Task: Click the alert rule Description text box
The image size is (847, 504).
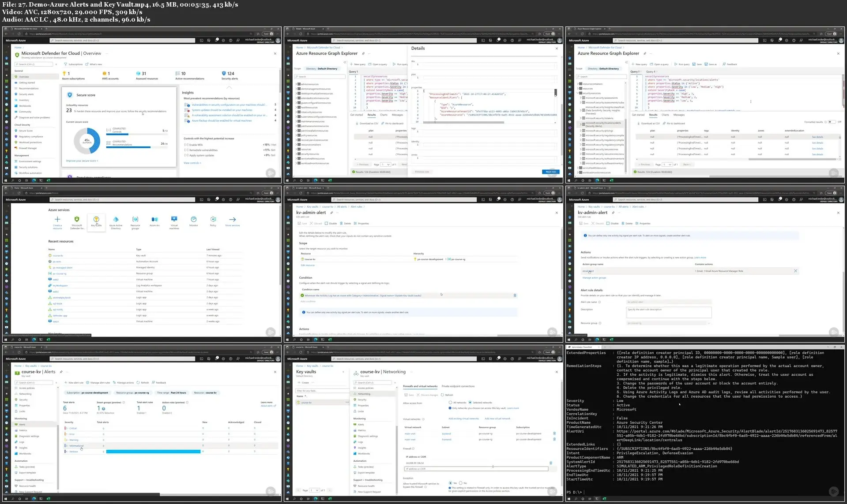Action: click(x=669, y=312)
